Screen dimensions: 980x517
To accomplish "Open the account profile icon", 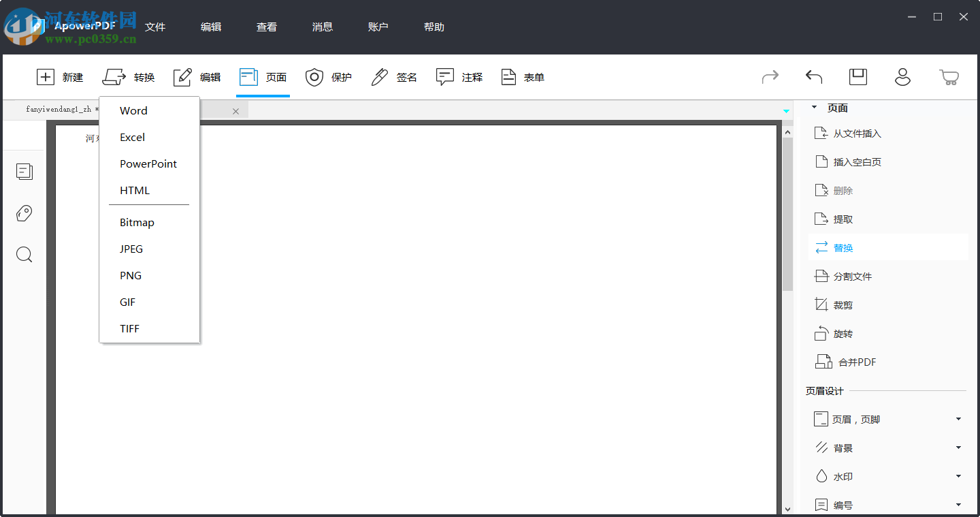I will pyautogui.click(x=902, y=77).
